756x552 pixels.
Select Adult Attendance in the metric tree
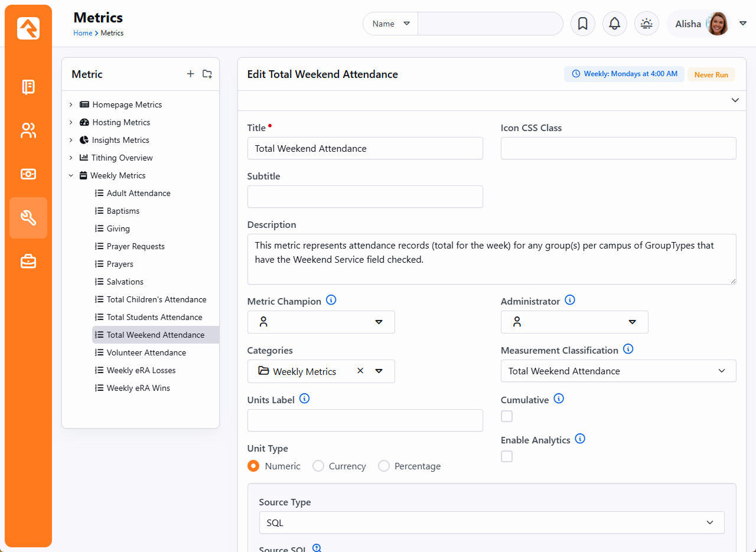pyautogui.click(x=138, y=193)
